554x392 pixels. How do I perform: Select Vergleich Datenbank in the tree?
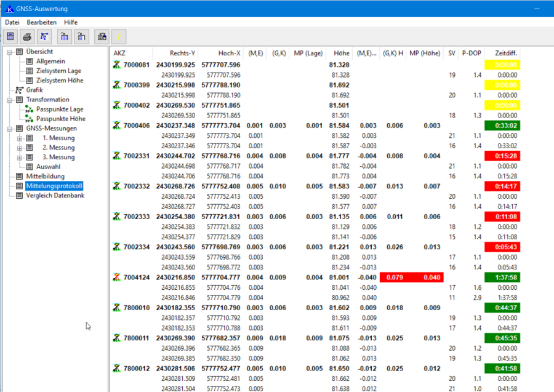tap(55, 196)
